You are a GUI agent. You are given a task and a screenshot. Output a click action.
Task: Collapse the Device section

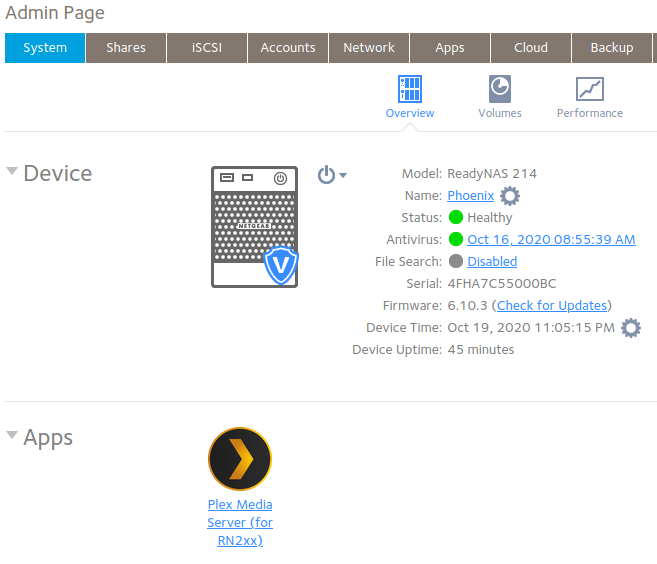click(12, 172)
